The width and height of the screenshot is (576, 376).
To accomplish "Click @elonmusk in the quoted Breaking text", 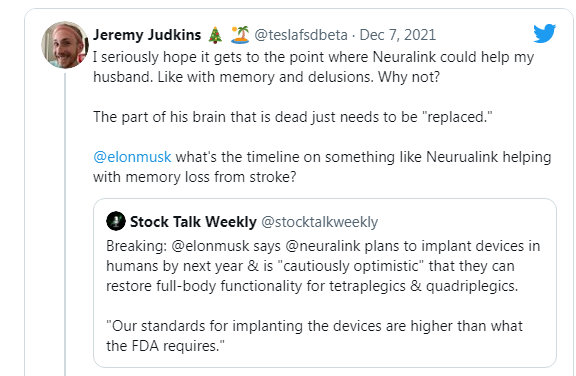I will point(210,246).
